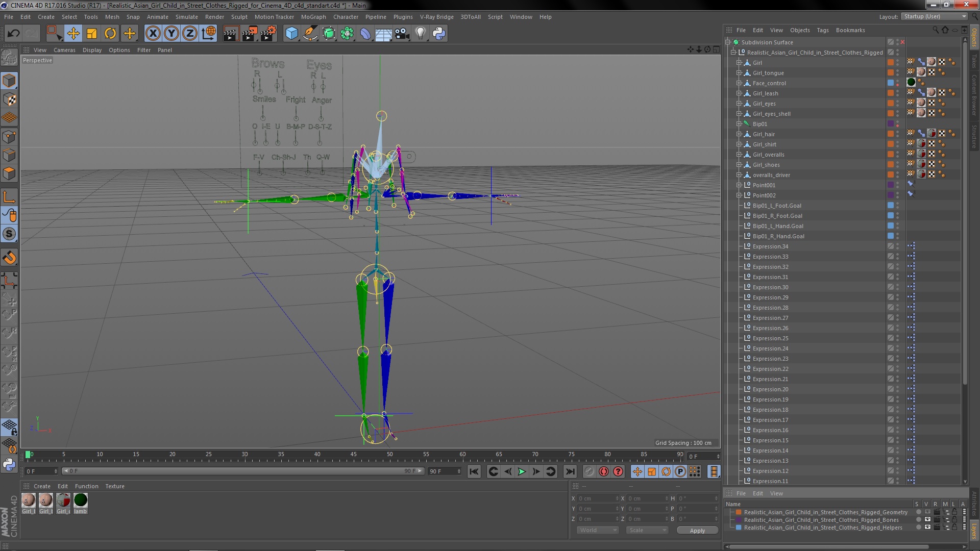Open Edit Render Settings icon

pos(268,34)
